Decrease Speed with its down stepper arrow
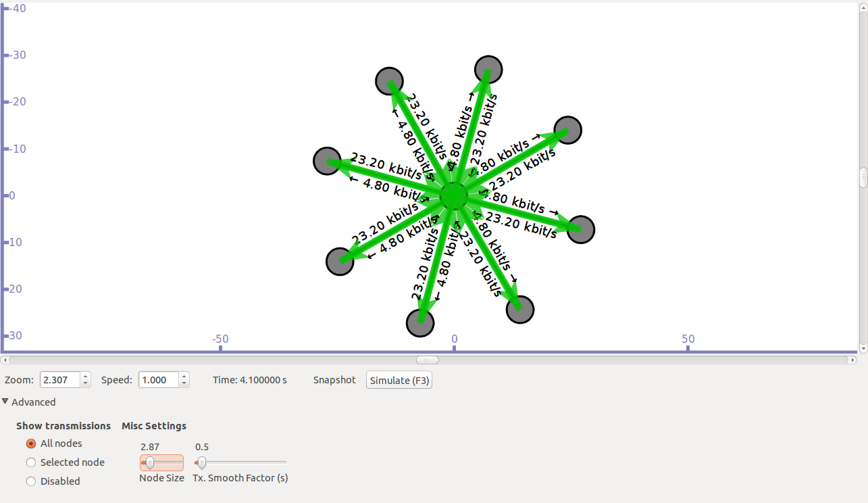 pyautogui.click(x=183, y=383)
